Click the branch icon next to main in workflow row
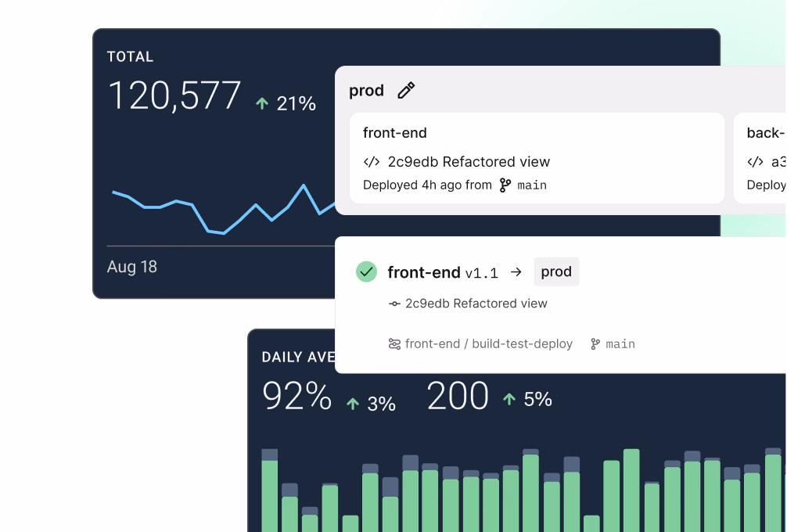 coord(595,343)
